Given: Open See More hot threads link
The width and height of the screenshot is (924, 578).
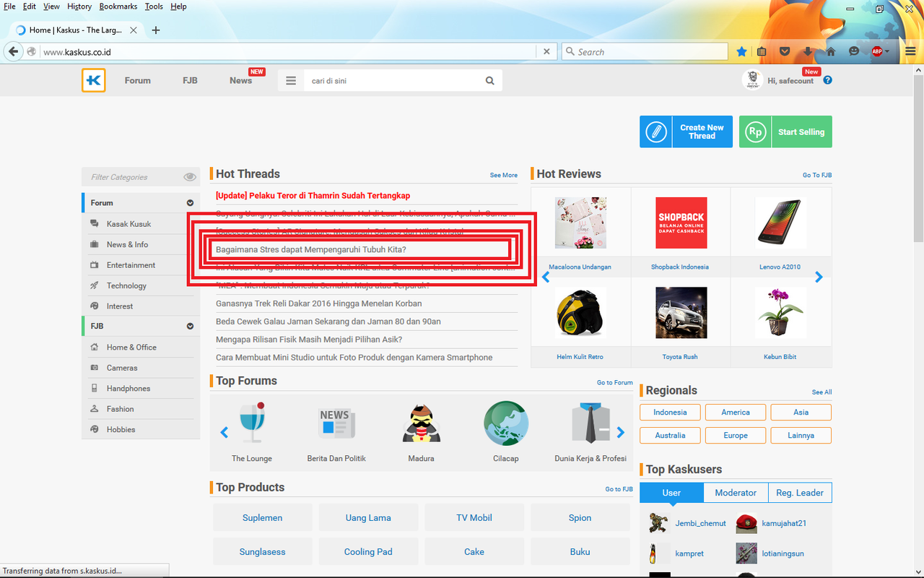Looking at the screenshot, I should [x=504, y=175].
